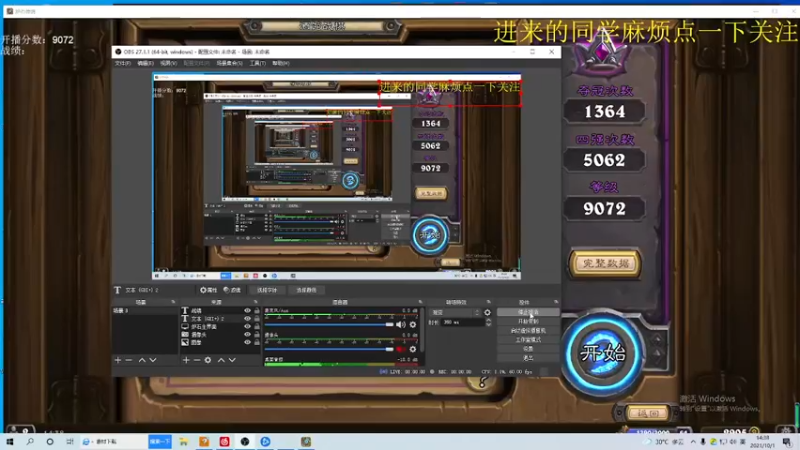Screen dimensions: 800x450
Task: Hide the 图像 image source
Action: [247, 342]
